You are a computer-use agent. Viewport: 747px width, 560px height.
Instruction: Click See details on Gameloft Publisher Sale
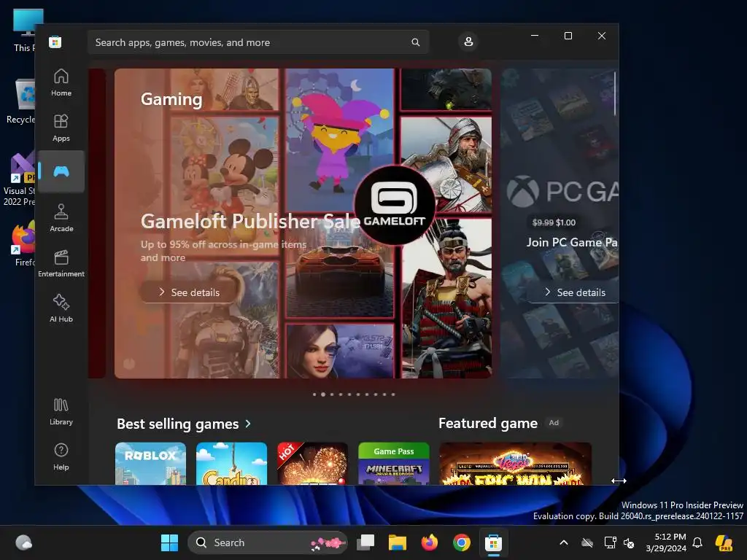click(x=189, y=292)
